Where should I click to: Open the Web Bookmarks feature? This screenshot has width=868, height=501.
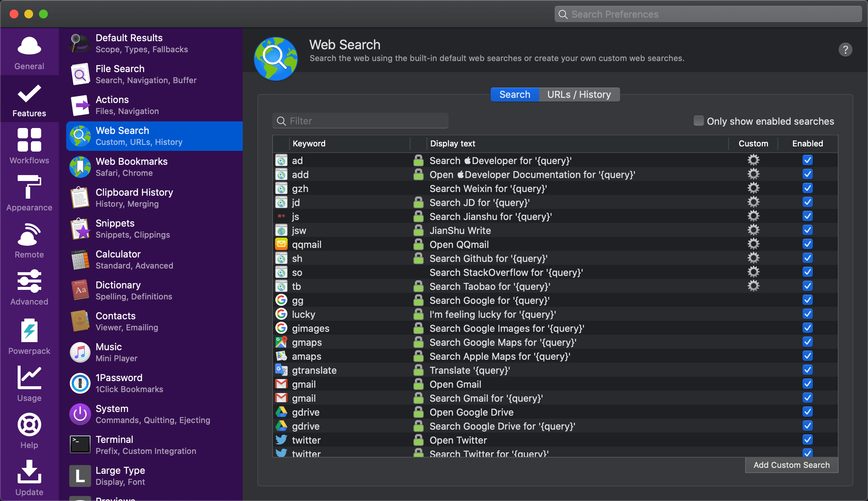pyautogui.click(x=154, y=167)
